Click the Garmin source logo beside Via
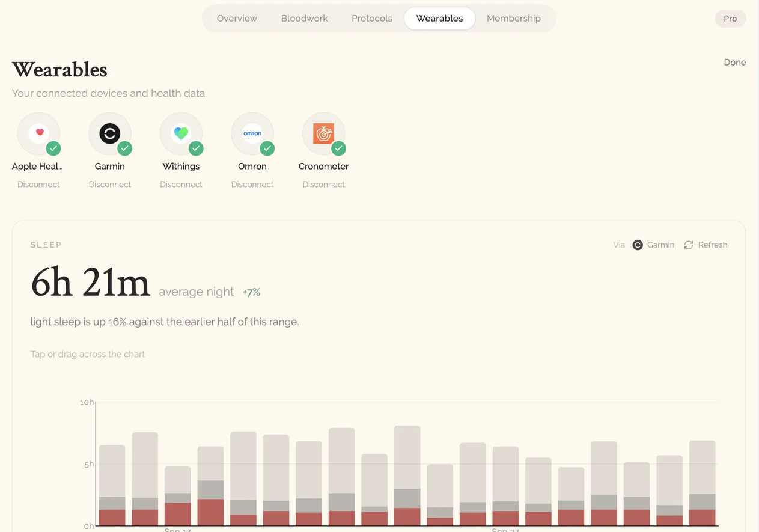759x532 pixels. click(x=638, y=245)
